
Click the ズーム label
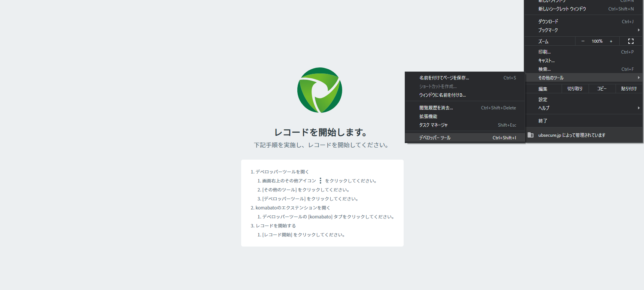[543, 41]
